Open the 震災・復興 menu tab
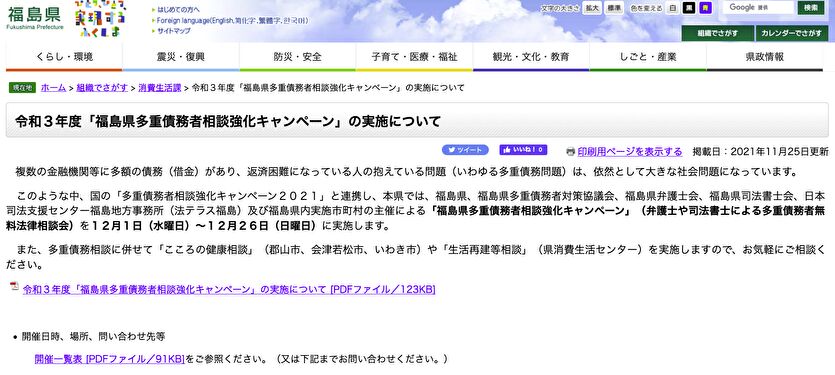The image size is (835, 375). point(181,57)
